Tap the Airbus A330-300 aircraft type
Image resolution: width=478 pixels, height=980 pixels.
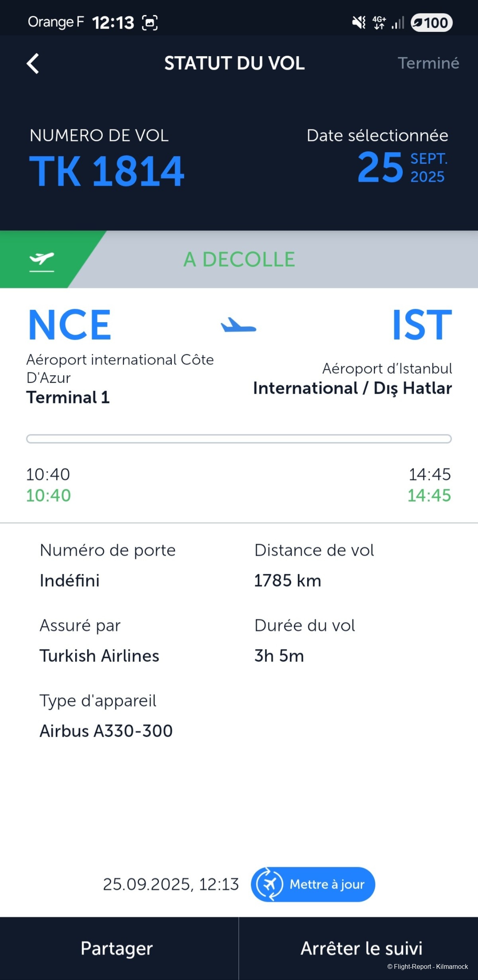pyautogui.click(x=106, y=731)
